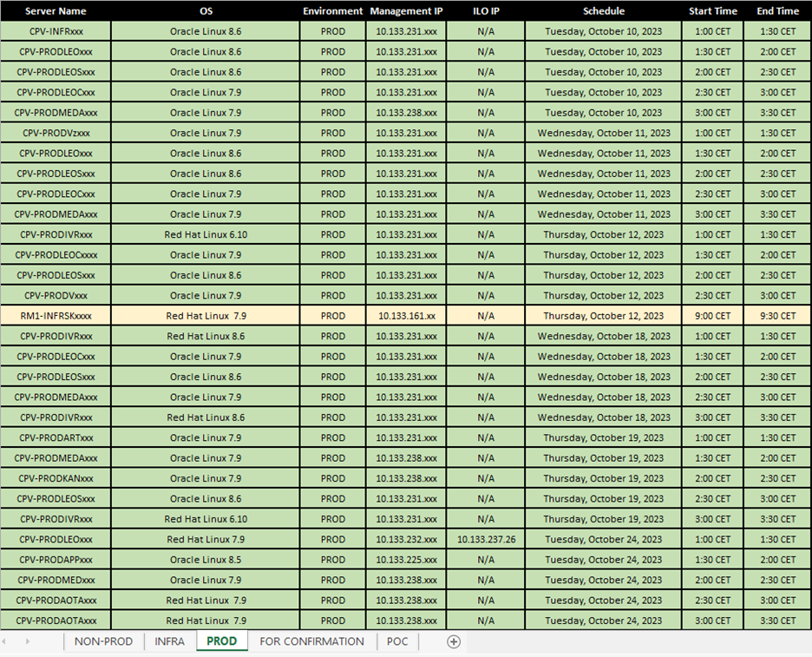
Task: Open the FOR CONFIRMATION sheet tab
Action: (x=311, y=641)
